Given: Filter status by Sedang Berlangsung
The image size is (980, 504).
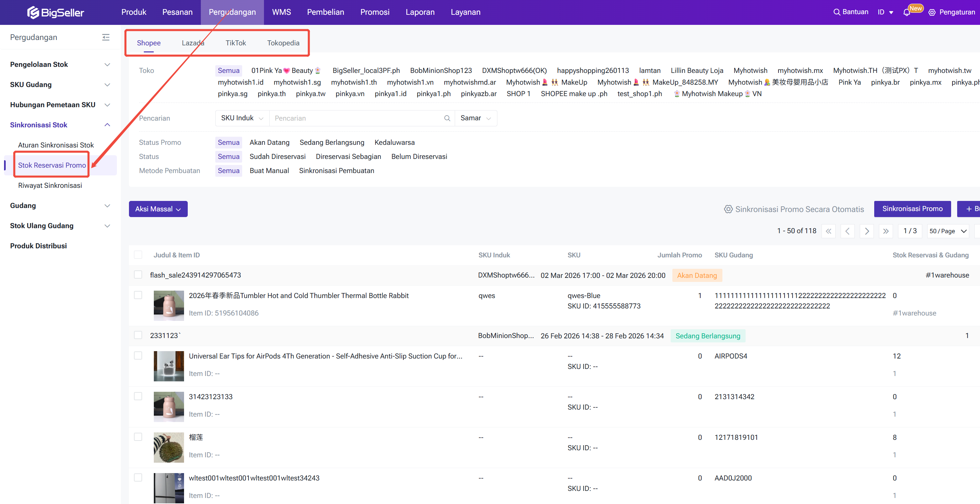Looking at the screenshot, I should (x=332, y=142).
